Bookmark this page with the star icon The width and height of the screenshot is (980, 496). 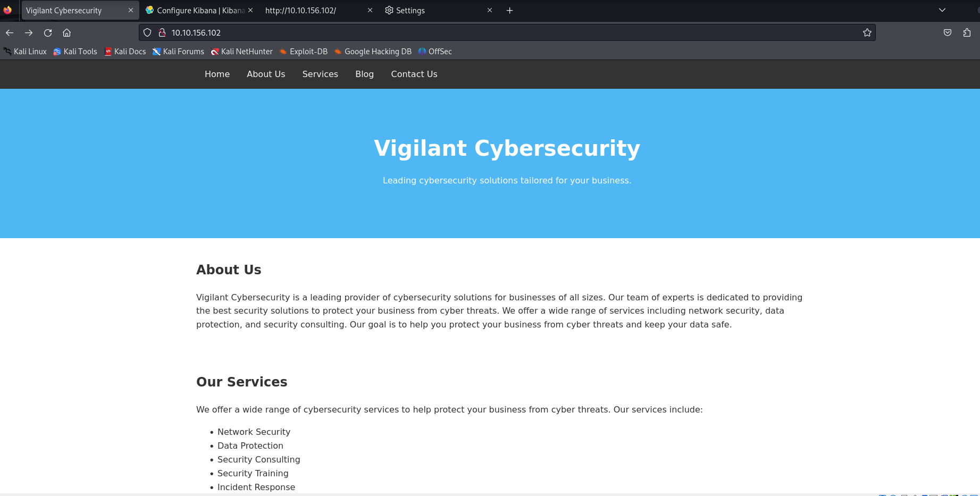867,33
